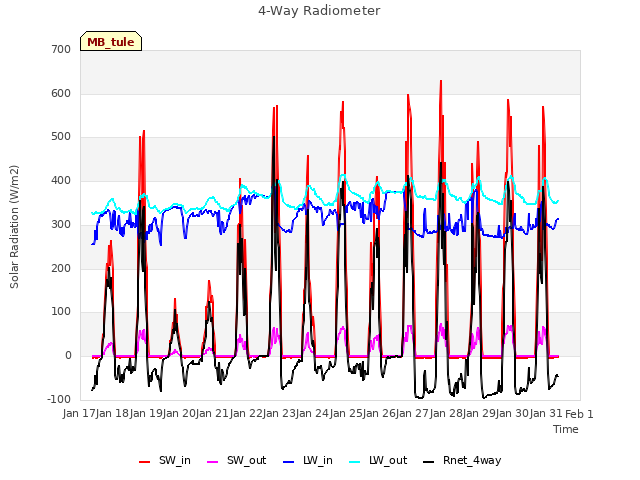Click the red SW_in legend color marker
The image size is (640, 480).
tap(144, 462)
